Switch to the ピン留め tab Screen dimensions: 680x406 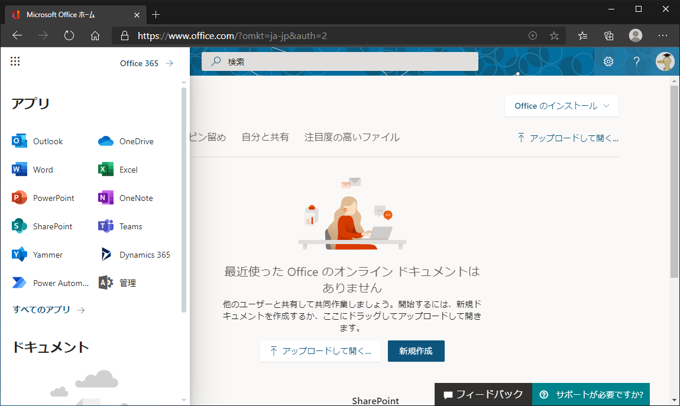[x=208, y=138]
